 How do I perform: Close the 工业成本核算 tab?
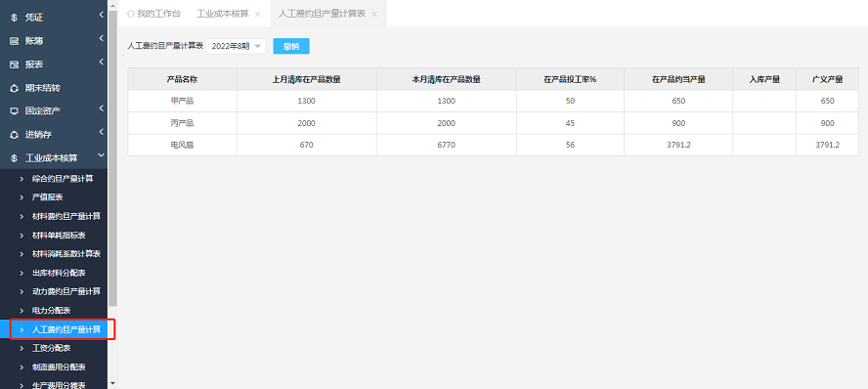[x=257, y=15]
